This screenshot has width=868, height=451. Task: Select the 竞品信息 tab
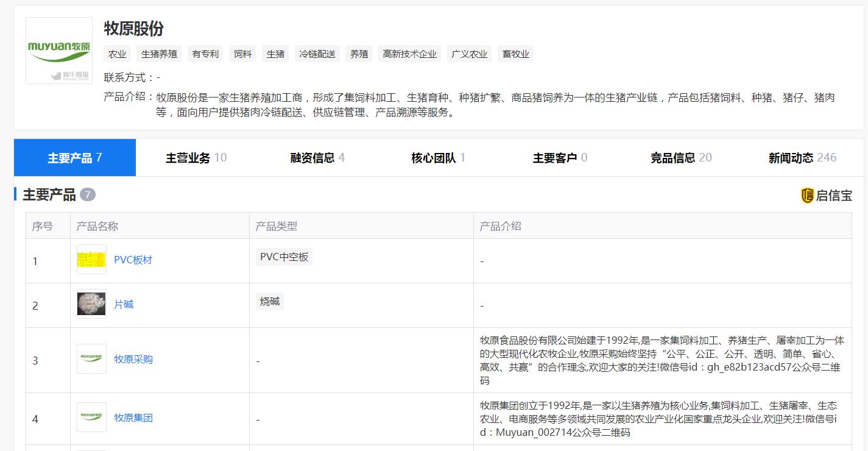pos(681,158)
